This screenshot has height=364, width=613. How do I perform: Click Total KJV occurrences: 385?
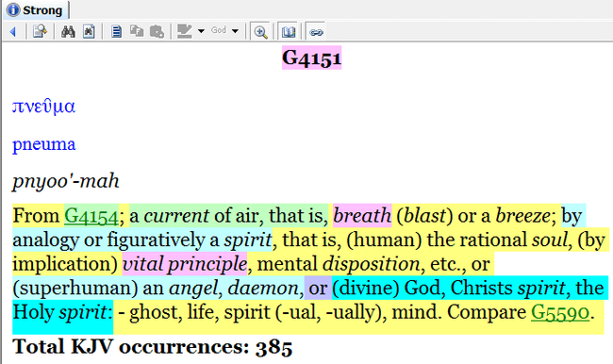click(153, 347)
